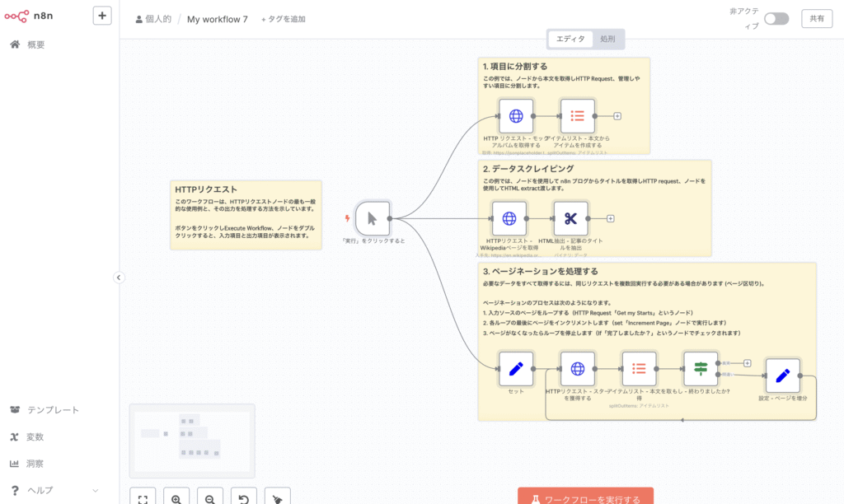This screenshot has width=844, height=504.
Task: Click the zoom out magnifier button
Action: click(210, 498)
